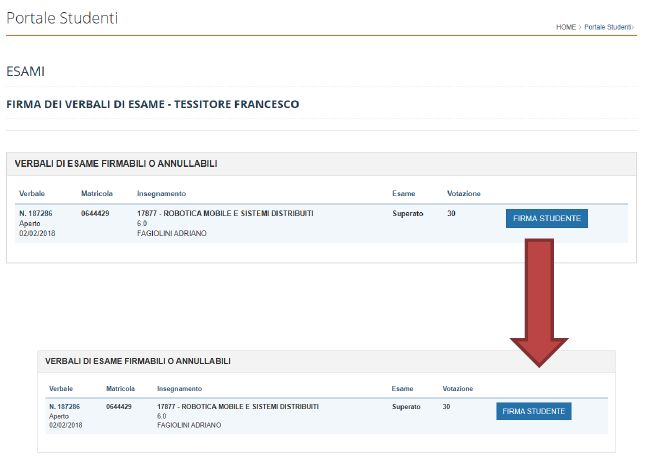Click the Insegnamento column header in first table
The height and width of the screenshot is (462, 671).
161,193
